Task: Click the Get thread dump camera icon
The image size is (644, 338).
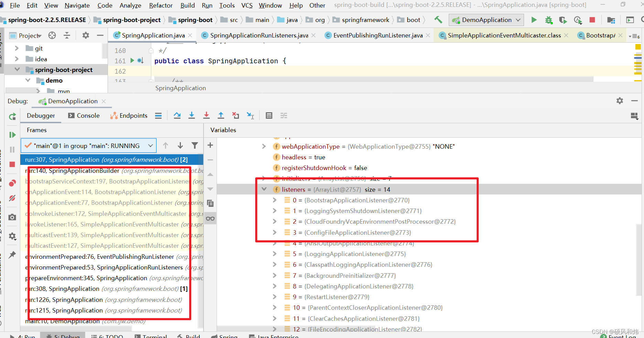Action: 12,217
